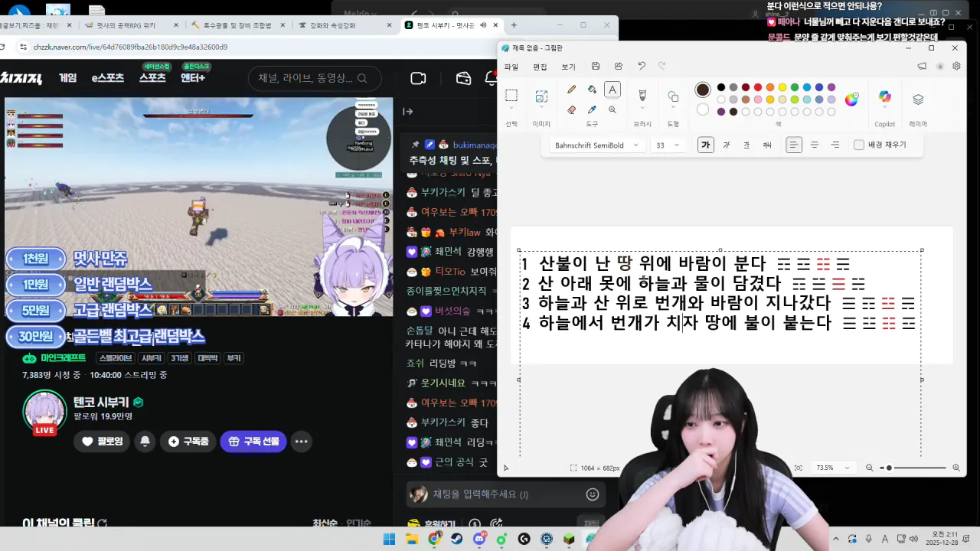Select the red color swatch

pos(758,87)
